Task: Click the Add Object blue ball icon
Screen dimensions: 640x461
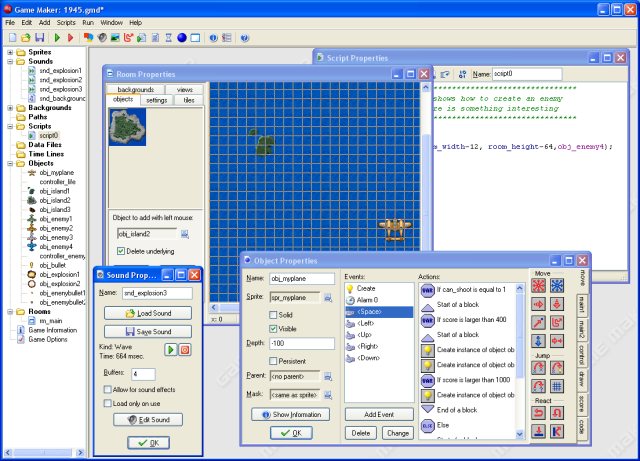Action: [182, 38]
